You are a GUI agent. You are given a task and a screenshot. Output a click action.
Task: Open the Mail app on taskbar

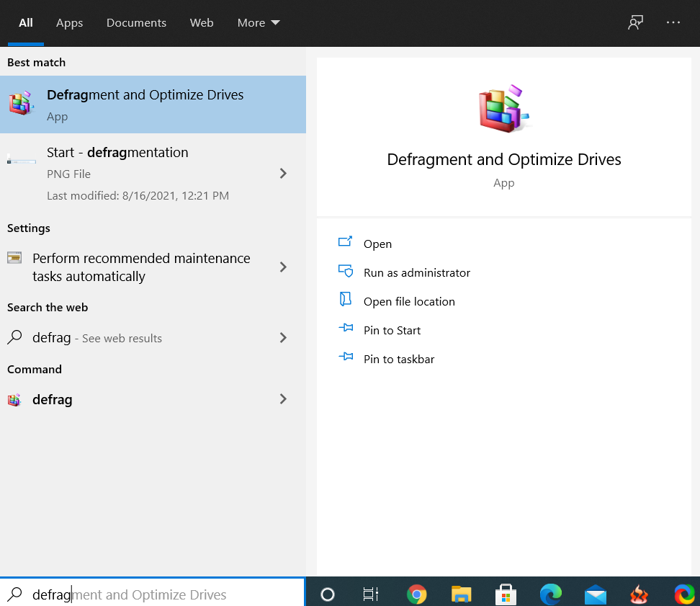pyautogui.click(x=596, y=594)
